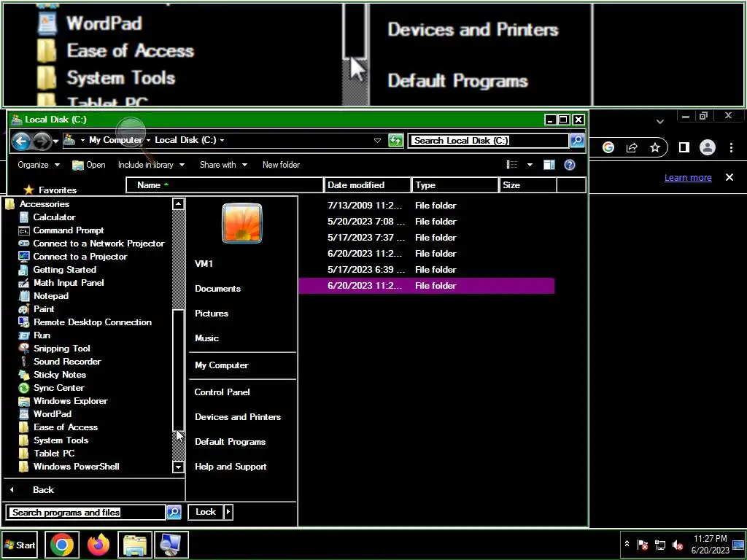Open the Chrome three-dot menu
The width and height of the screenshot is (747, 560).
(x=731, y=147)
